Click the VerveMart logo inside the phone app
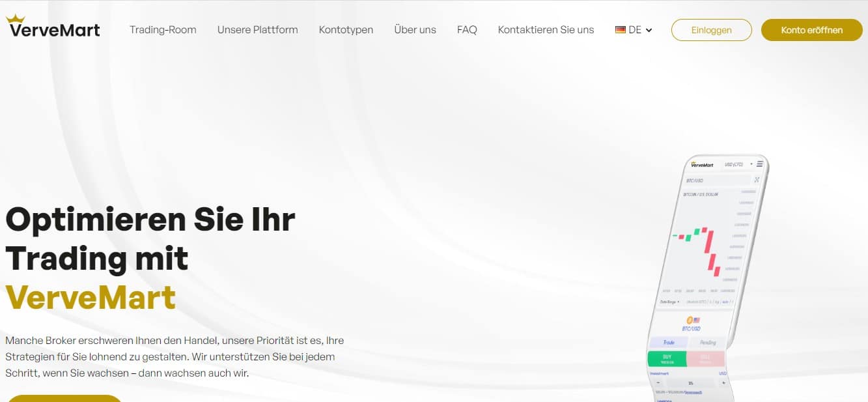868x402 pixels. (701, 164)
